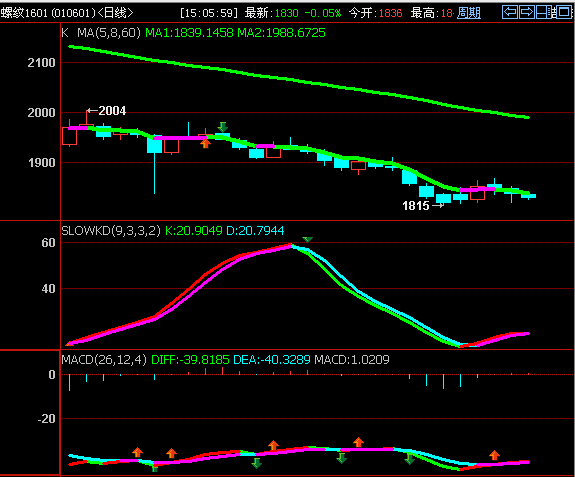Select the MA(5,8,60) indicator label
This screenshot has width=575, height=477.
click(109, 33)
